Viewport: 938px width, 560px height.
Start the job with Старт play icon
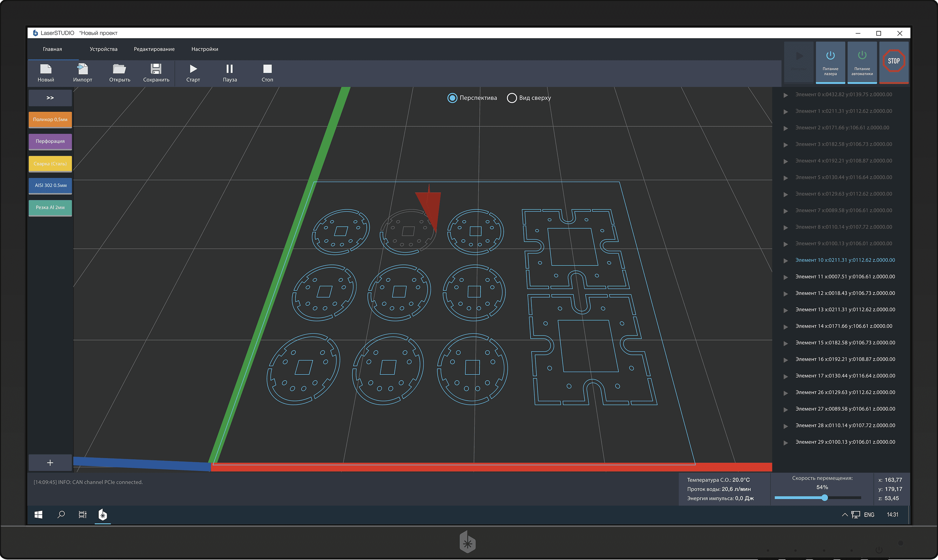(x=193, y=69)
